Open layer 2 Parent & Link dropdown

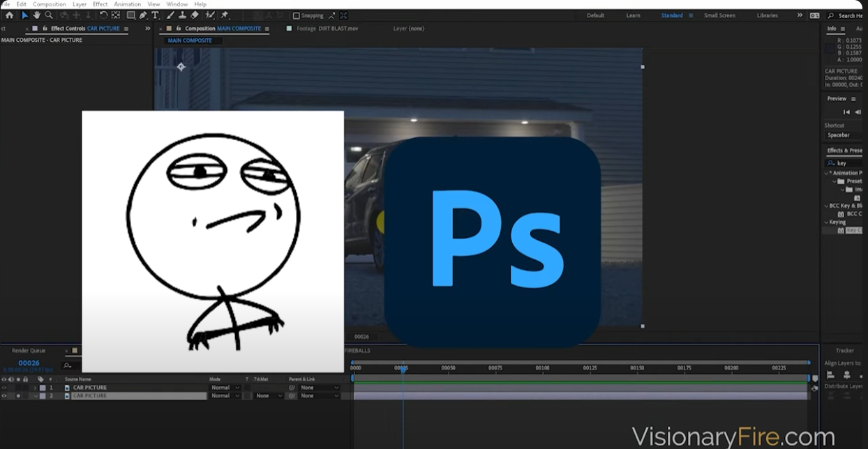pos(320,395)
